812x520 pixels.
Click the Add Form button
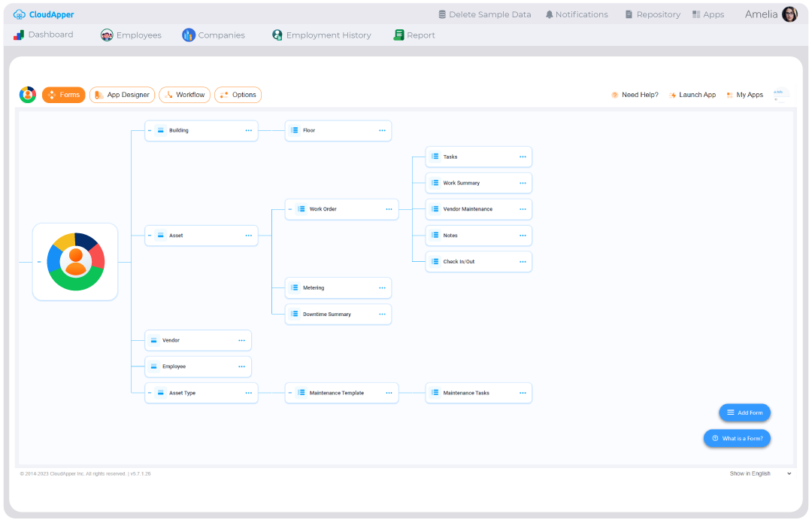tap(744, 412)
